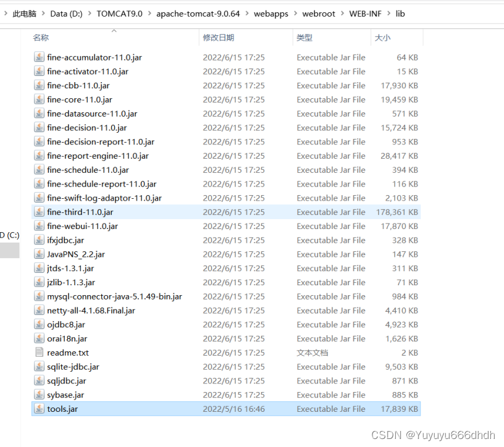Select the ifxjdbc.jar file icon
Image resolution: width=504 pixels, height=447 pixels.
point(39,240)
